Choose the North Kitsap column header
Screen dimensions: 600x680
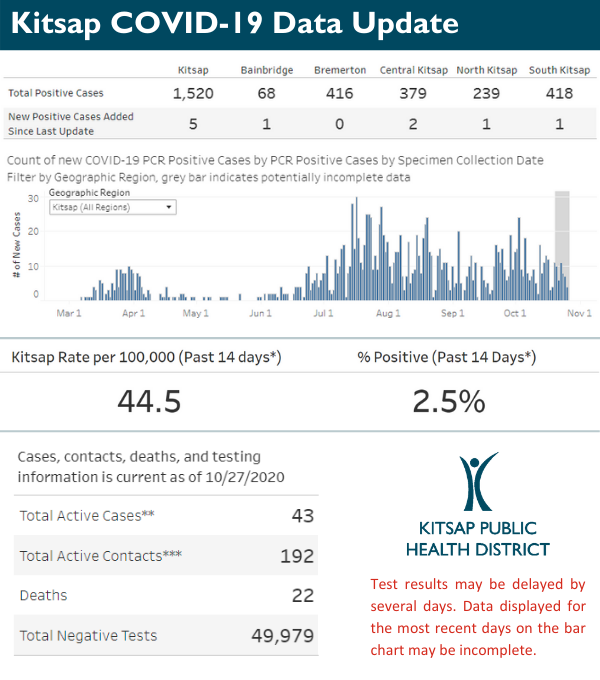coord(487,70)
